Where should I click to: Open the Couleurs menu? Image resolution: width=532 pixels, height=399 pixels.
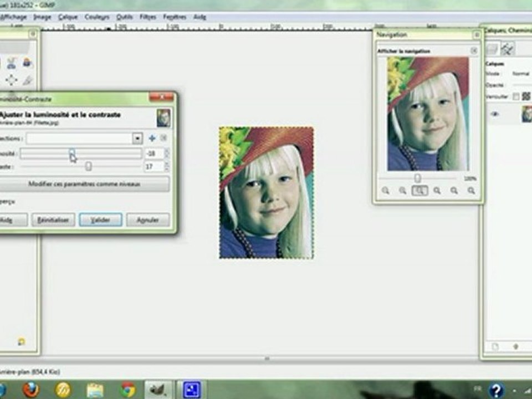tap(97, 17)
